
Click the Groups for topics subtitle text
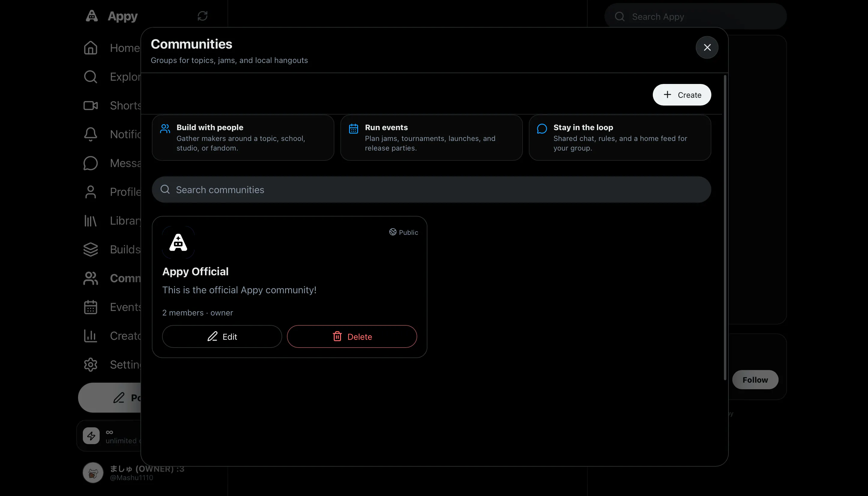click(x=229, y=60)
